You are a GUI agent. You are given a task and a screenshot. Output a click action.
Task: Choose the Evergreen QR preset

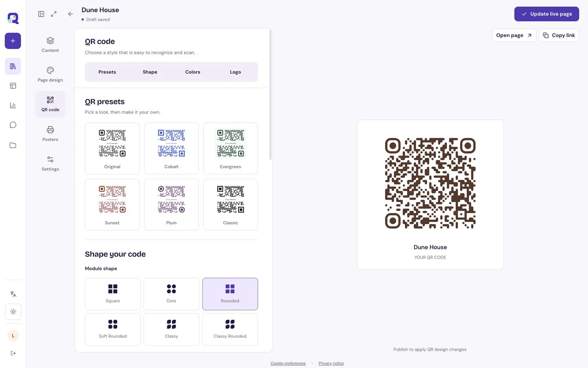[x=231, y=148]
